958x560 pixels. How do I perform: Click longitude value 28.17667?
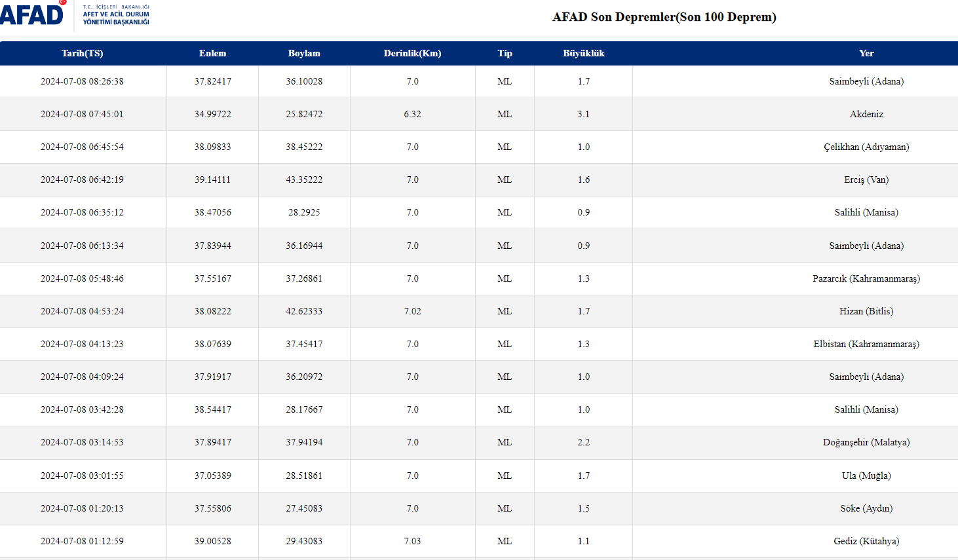pos(304,409)
